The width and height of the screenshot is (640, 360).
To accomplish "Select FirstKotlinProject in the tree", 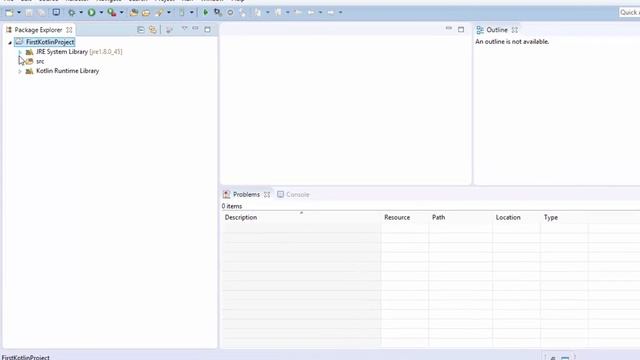I will click(50, 42).
